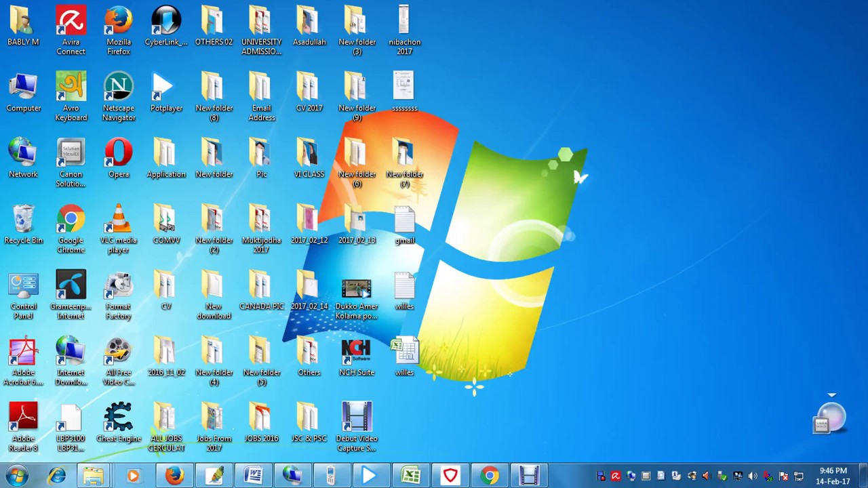Viewport: 868px width, 488px height.
Task: Select the JOBS 2016 folder
Action: pos(261,423)
